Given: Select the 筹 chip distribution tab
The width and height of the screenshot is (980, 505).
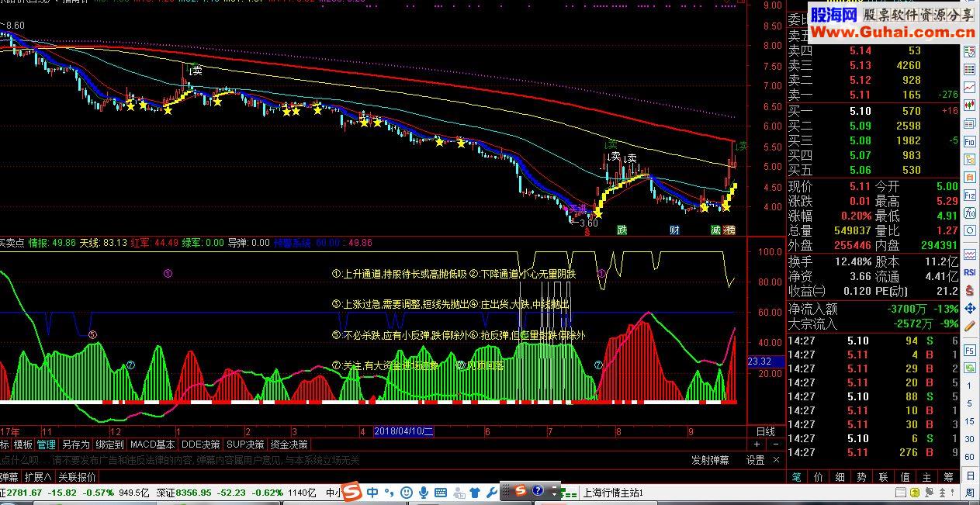Looking at the screenshot, I should click(948, 477).
